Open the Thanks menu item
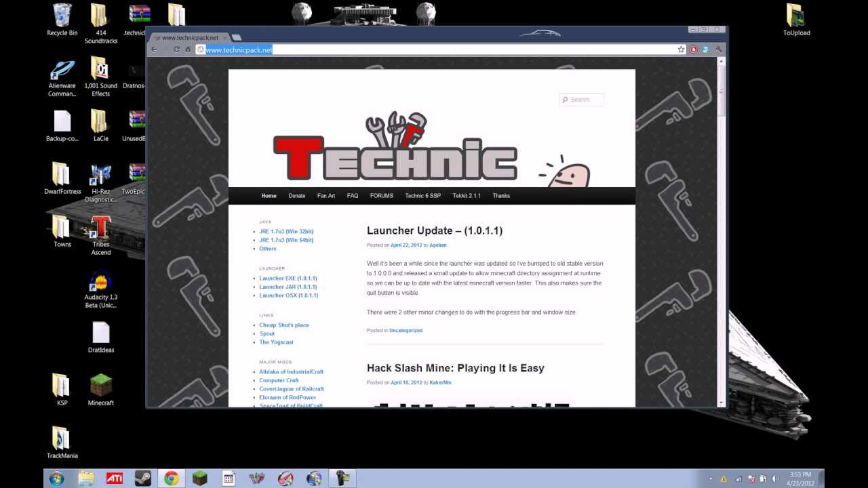This screenshot has width=868, height=488. 501,196
